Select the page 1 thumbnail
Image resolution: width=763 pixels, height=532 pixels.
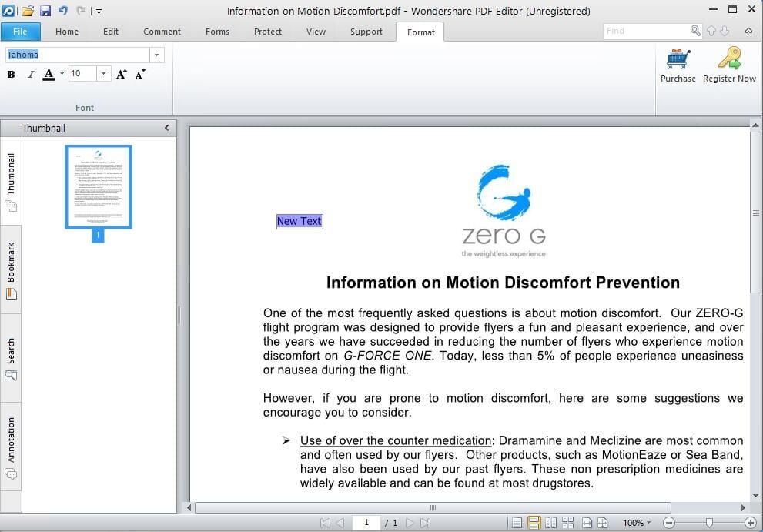[x=99, y=186]
